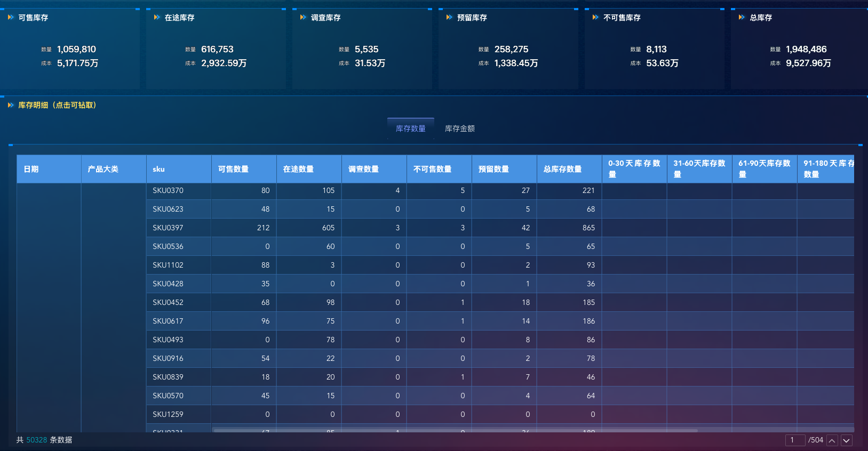The width and height of the screenshot is (868, 451).
Task: Click the arrow icon beside 库存明细
Action: (x=11, y=105)
